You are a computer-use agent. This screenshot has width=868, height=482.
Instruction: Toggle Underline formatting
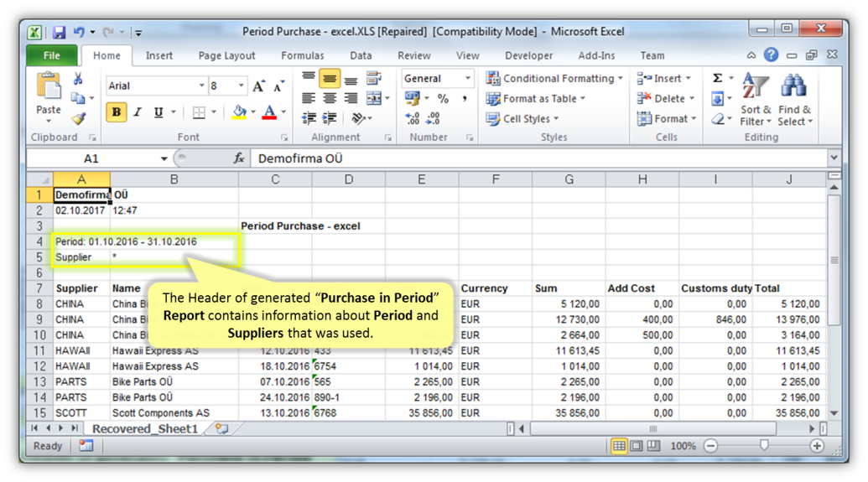[159, 112]
